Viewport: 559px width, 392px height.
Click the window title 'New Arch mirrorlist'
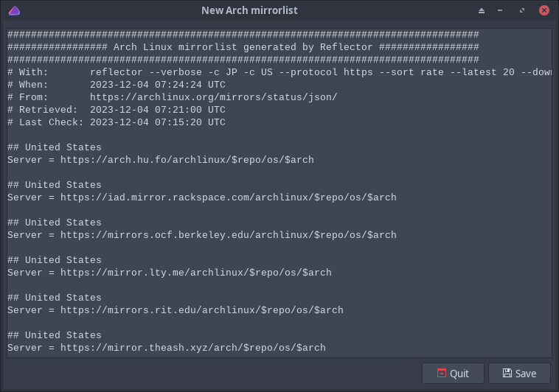249,11
